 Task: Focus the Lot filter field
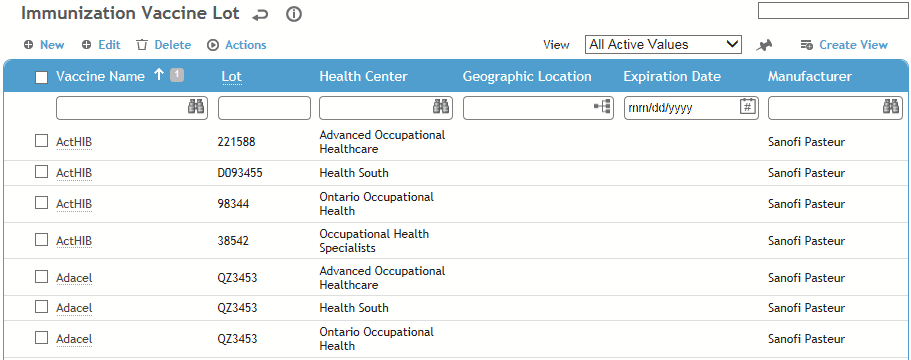point(264,108)
